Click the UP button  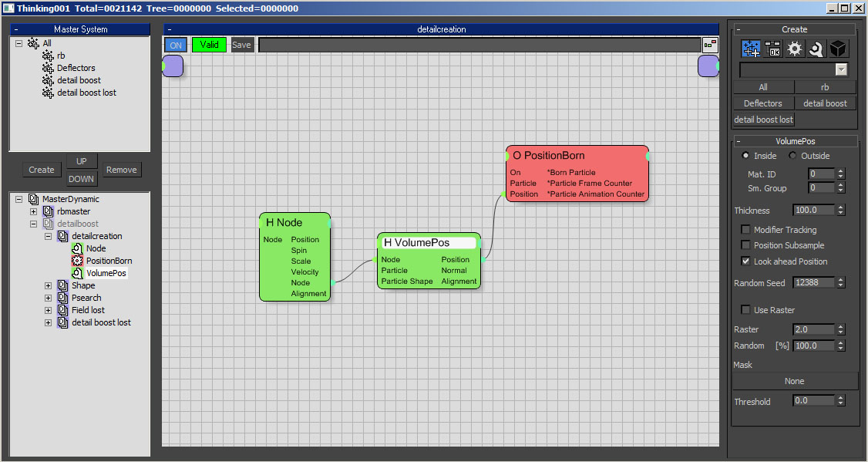82,161
